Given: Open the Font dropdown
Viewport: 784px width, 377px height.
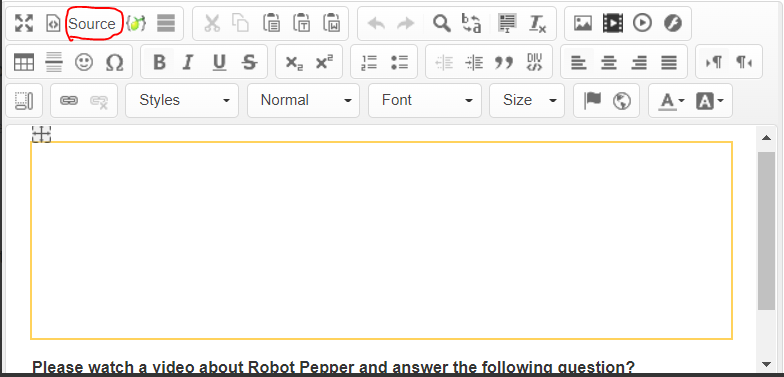Looking at the screenshot, I should (425, 100).
